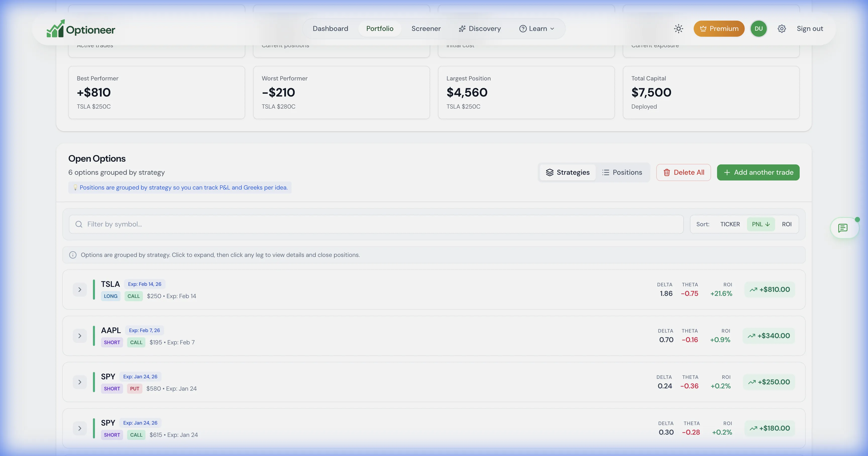868x456 pixels.
Task: Click the trending arrow icon on the +$250.00 badge
Action: point(752,382)
